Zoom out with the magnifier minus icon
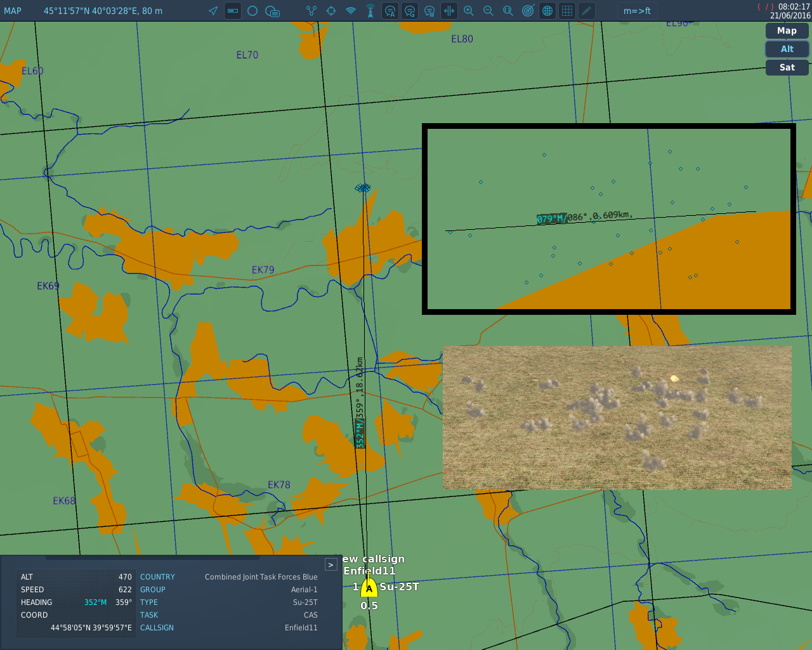Screen dimensions: 812x650 pyautogui.click(x=488, y=11)
